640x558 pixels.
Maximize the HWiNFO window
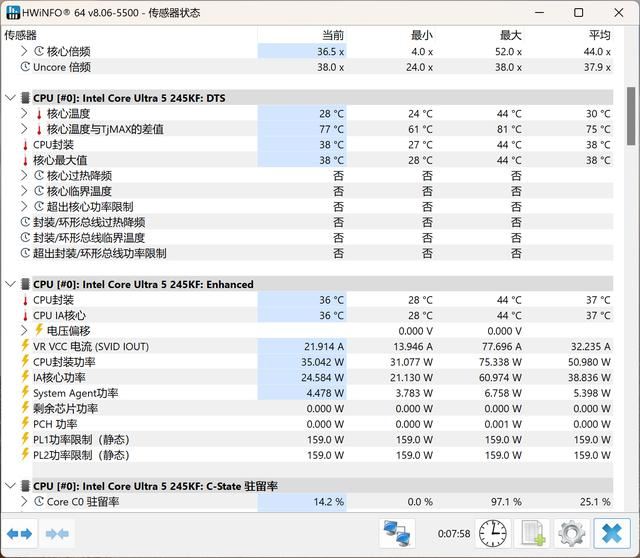578,13
